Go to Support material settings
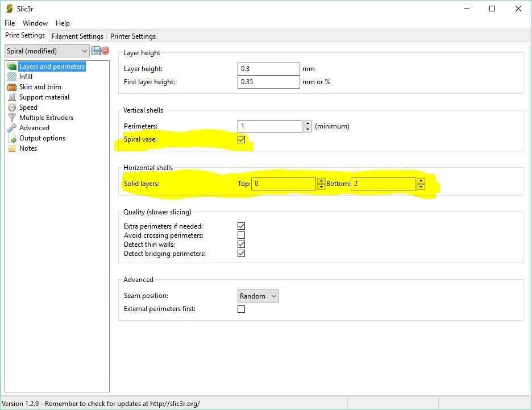 44,97
